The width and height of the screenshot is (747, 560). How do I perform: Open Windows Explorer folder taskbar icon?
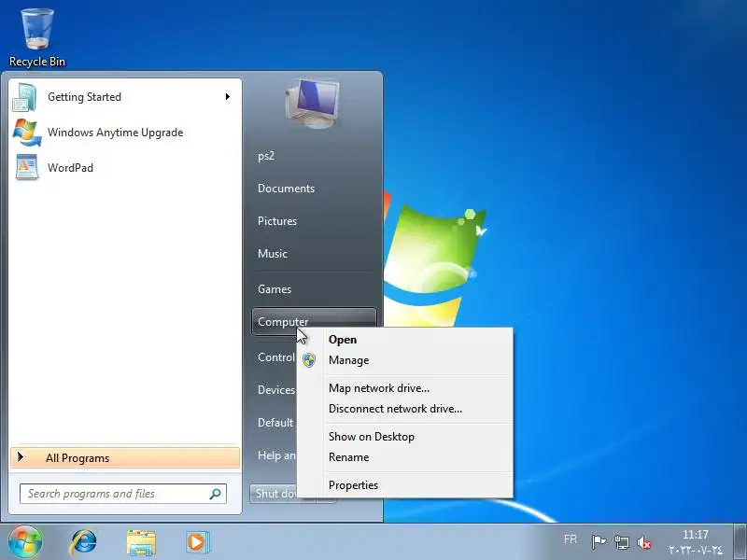[141, 543]
